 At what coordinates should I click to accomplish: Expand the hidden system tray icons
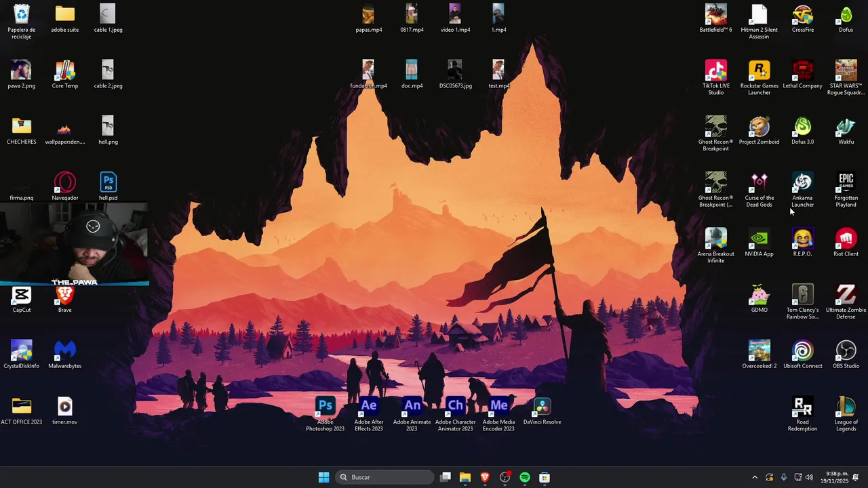[x=755, y=477]
